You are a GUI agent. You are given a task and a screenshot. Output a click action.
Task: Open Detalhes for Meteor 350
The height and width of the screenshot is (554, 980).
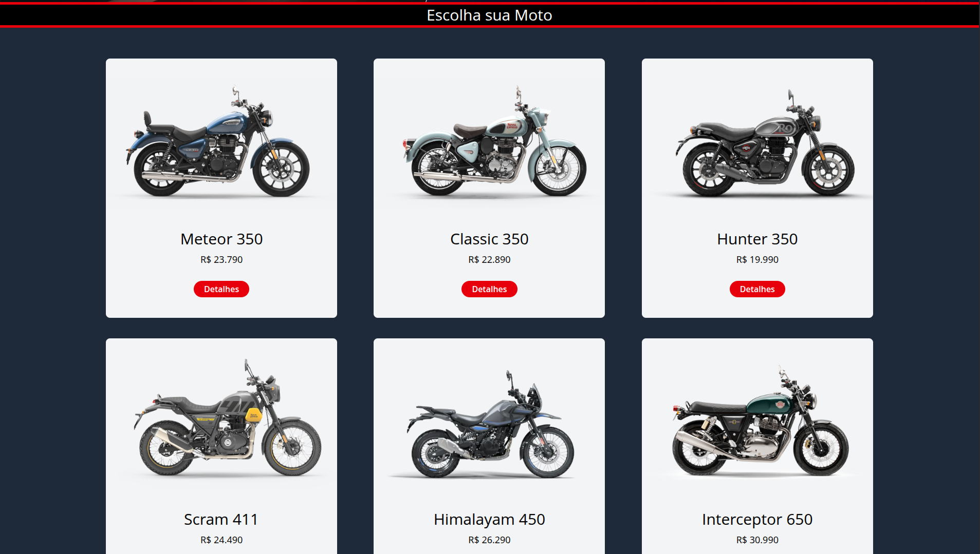221,289
